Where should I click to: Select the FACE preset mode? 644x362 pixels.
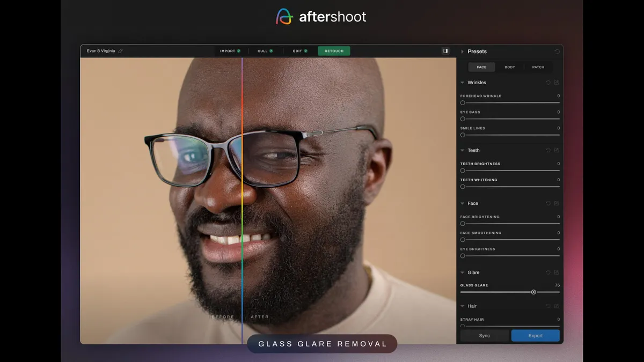tap(481, 67)
